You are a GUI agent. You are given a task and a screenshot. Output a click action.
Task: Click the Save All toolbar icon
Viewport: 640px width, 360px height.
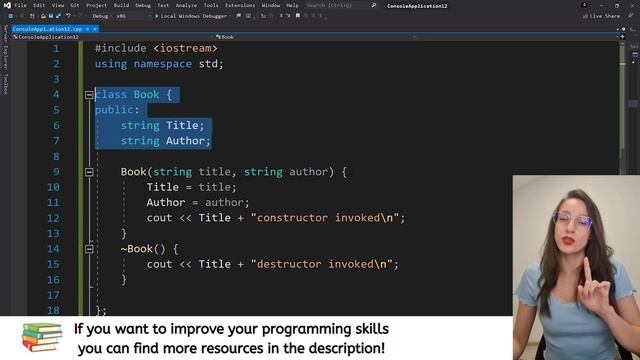58,16
